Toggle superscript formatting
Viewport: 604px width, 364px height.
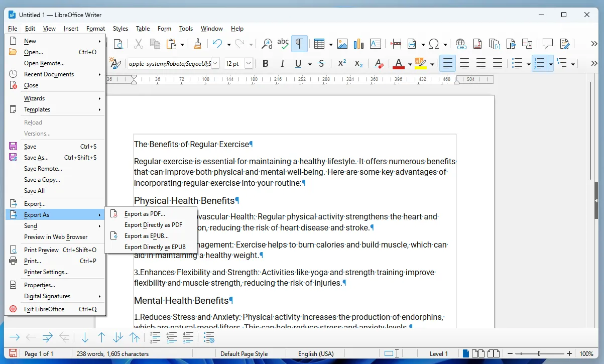click(341, 63)
